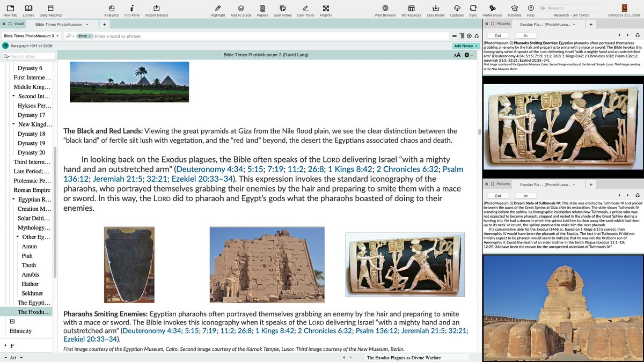
Task: Open the Entry field selector dropdown
Action: pos(84,36)
